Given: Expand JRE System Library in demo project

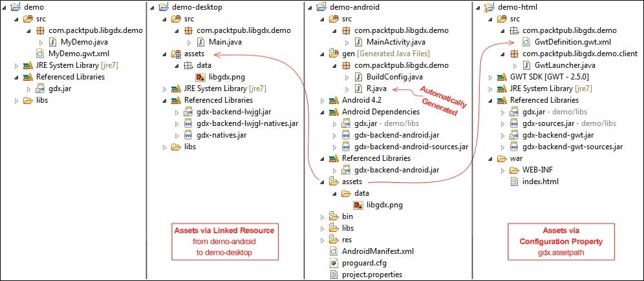Looking at the screenshot, I should 16,65.
